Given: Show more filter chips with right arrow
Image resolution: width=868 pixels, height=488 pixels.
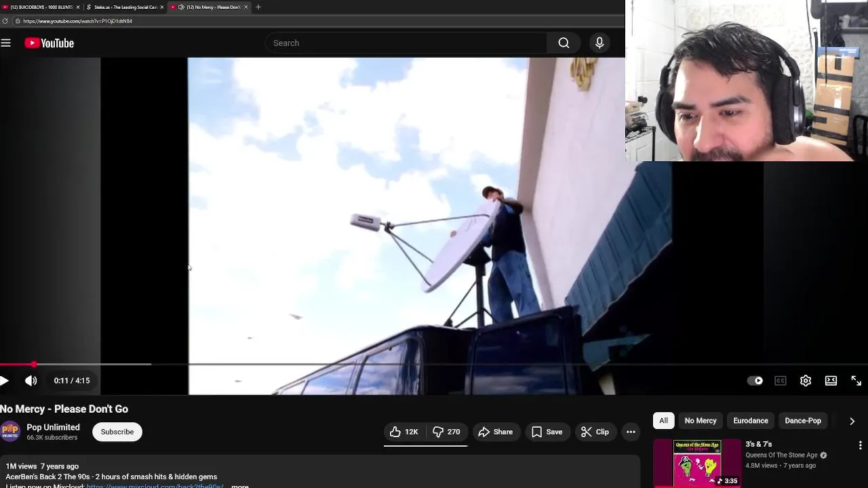Looking at the screenshot, I should coord(852,421).
